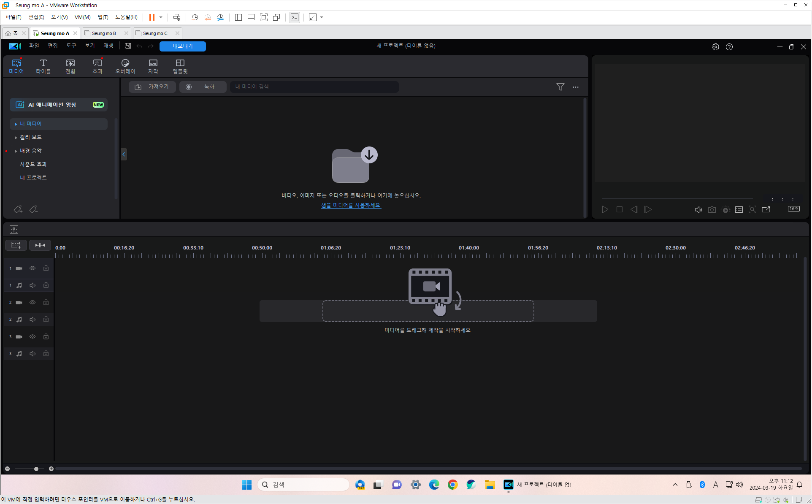
Task: Toggle visibility eye on video track 1
Action: click(32, 268)
